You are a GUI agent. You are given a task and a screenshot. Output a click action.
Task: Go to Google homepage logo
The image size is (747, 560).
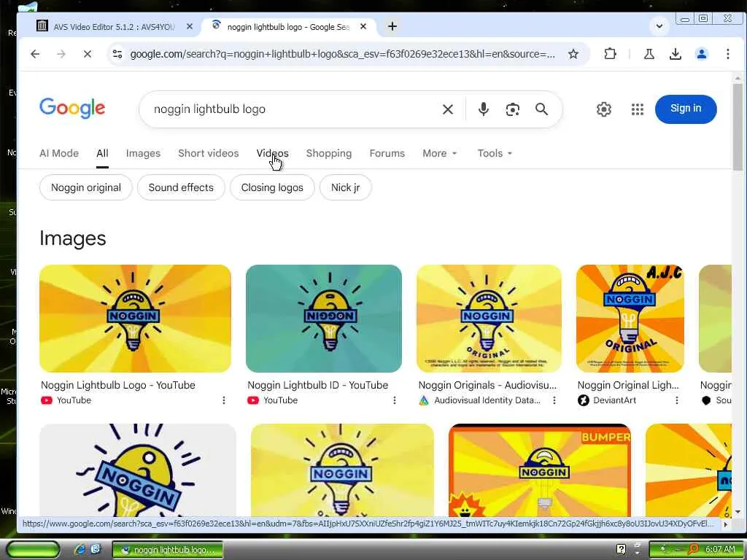click(x=72, y=109)
